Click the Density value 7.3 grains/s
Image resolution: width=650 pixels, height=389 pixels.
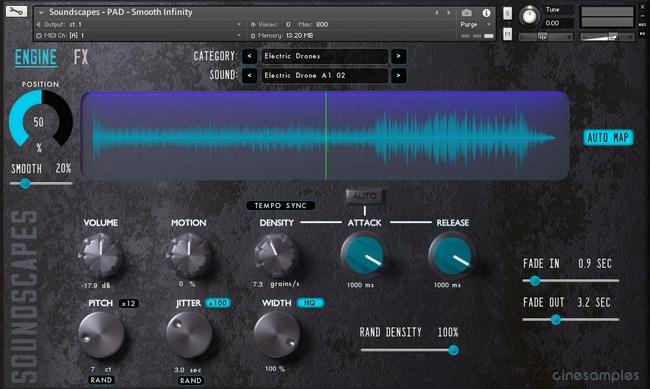point(276,284)
